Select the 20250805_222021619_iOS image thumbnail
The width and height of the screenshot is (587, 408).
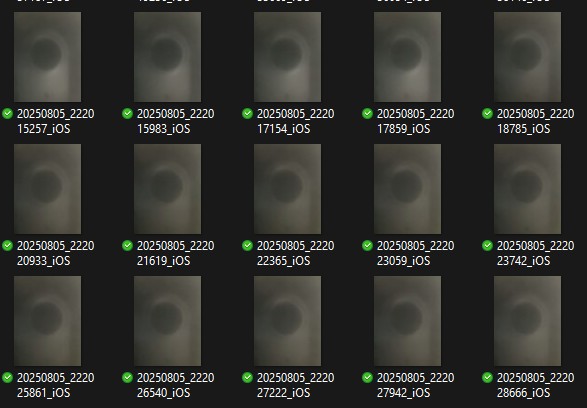pos(167,189)
